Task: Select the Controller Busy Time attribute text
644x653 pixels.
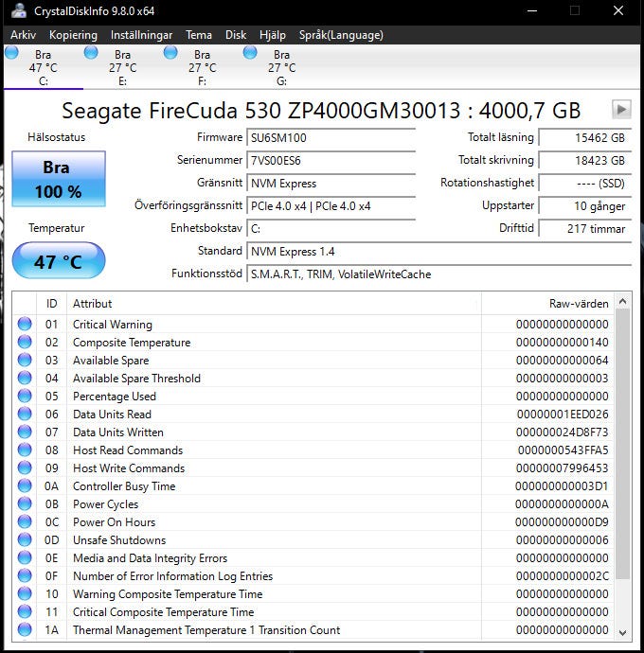Action: [124, 486]
